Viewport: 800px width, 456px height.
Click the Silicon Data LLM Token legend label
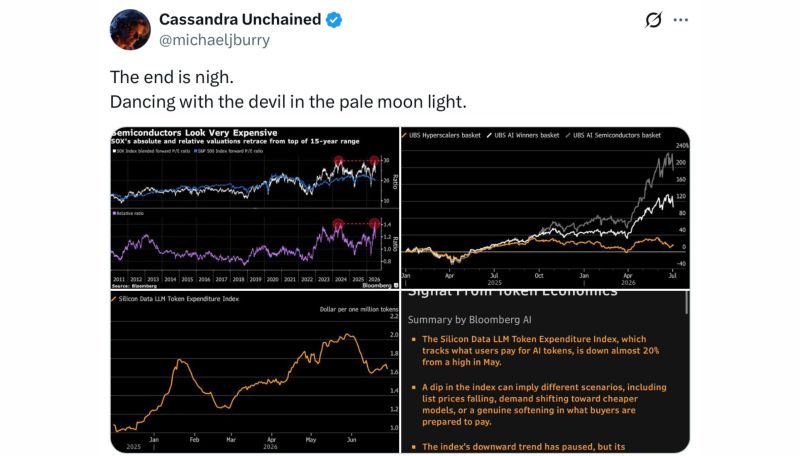click(x=175, y=299)
